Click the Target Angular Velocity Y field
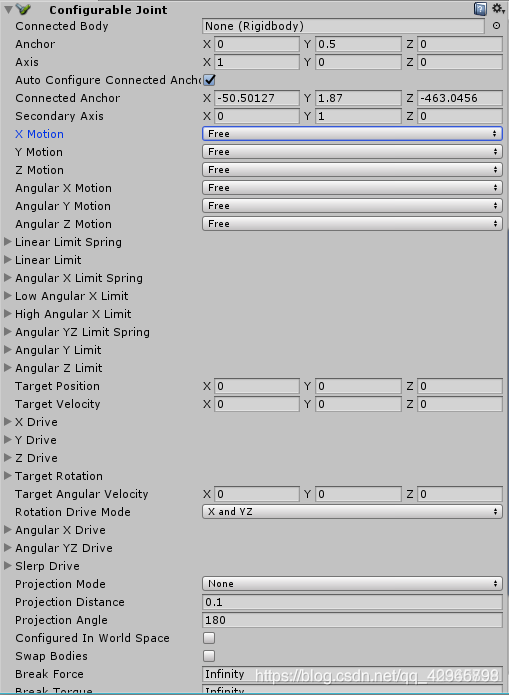The height and width of the screenshot is (695, 509). pyautogui.click(x=358, y=494)
